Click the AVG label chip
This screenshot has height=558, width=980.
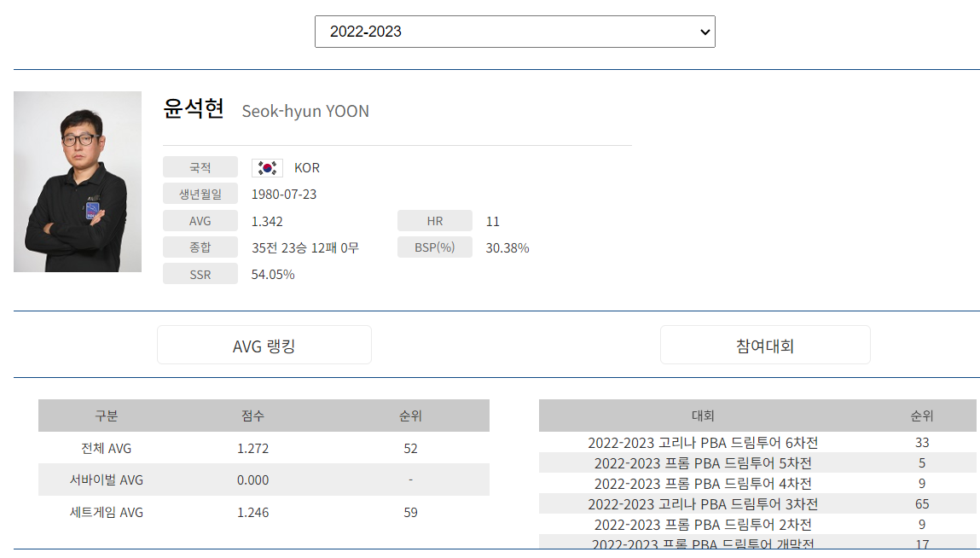200,220
